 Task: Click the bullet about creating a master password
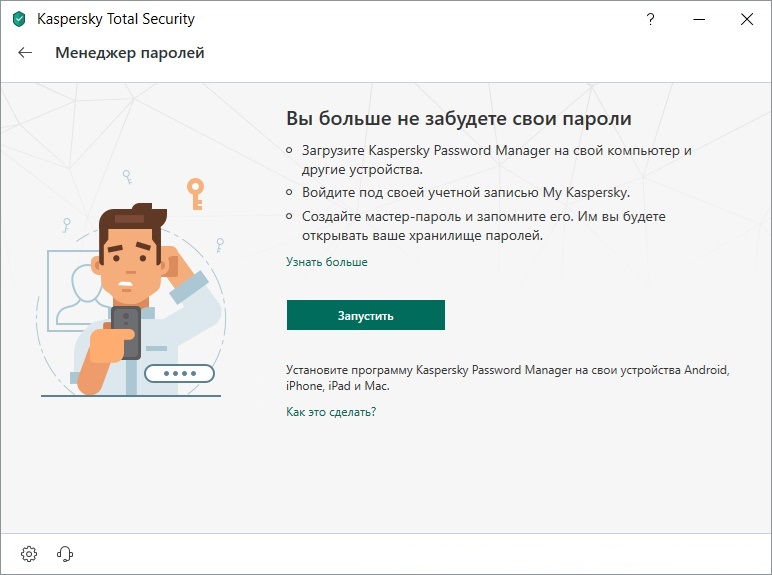coord(483,225)
